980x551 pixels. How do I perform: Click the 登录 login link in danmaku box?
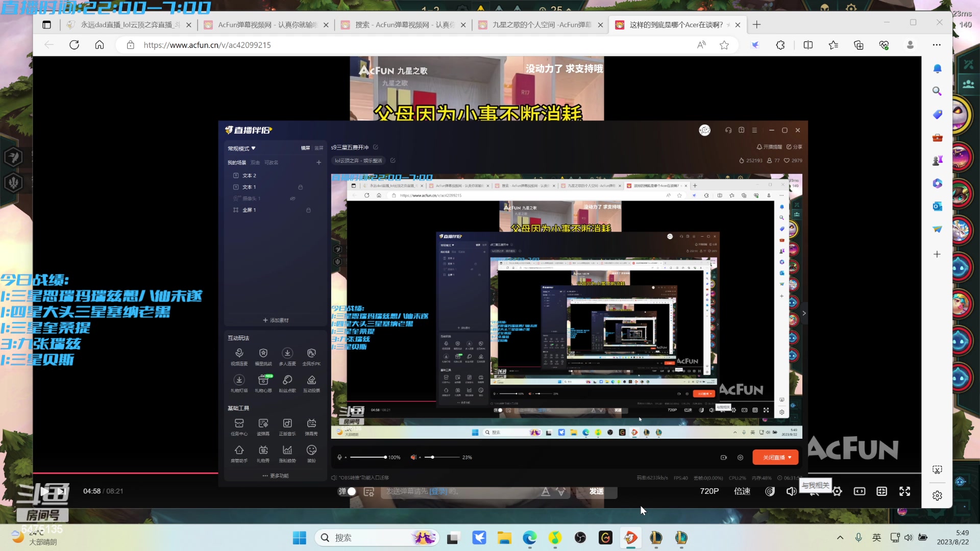click(438, 491)
